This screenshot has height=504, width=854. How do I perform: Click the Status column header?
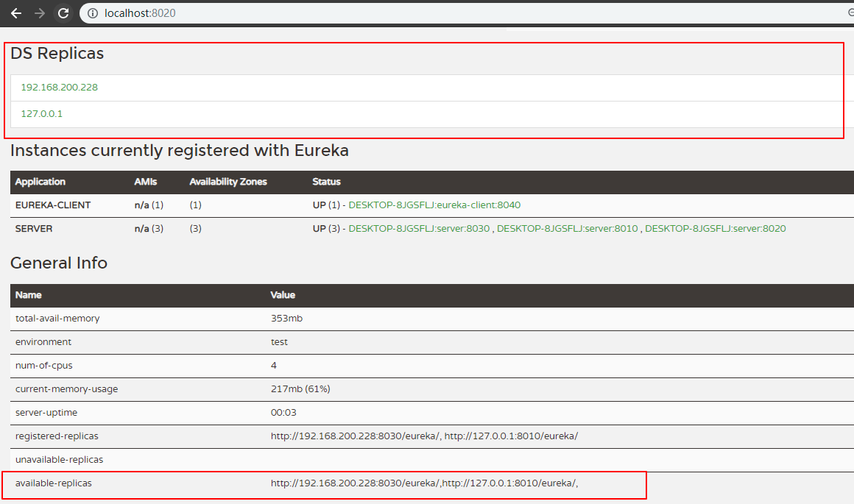click(326, 182)
